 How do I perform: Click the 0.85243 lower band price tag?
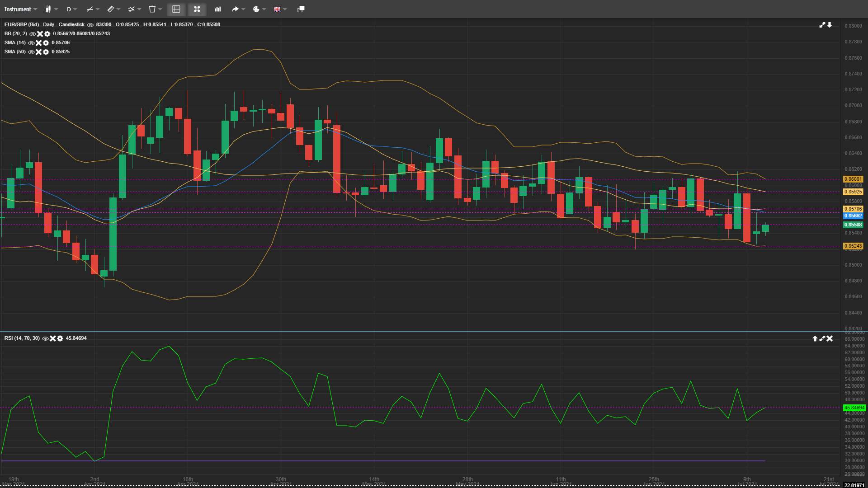pyautogui.click(x=853, y=246)
